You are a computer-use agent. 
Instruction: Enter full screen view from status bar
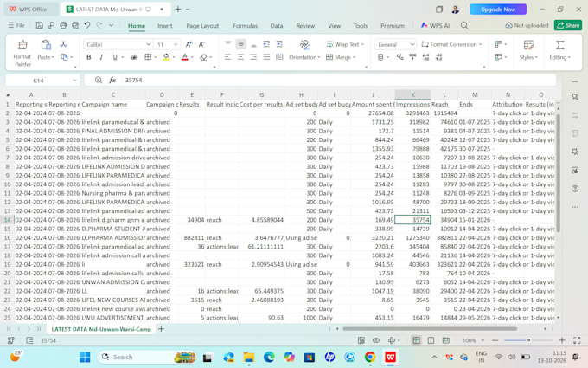pyautogui.click(x=577, y=340)
